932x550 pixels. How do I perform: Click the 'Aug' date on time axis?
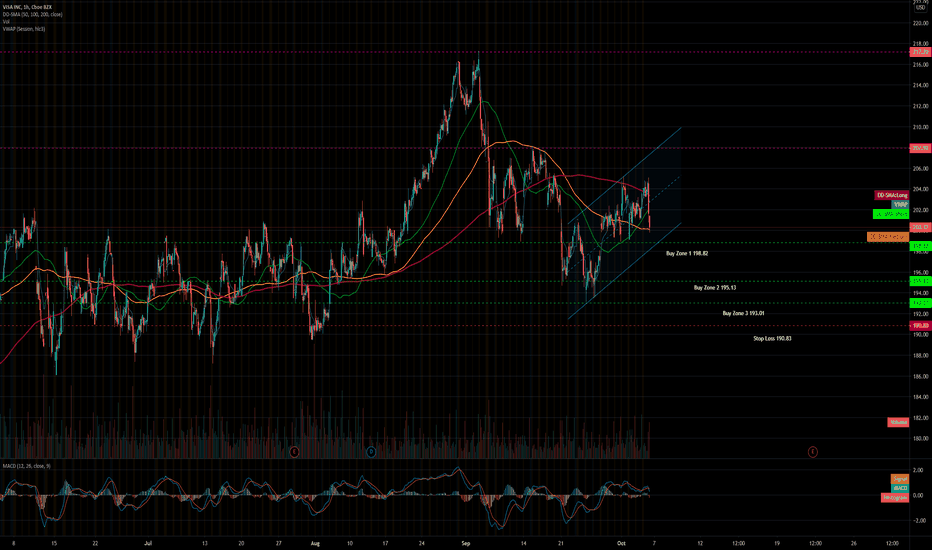point(315,543)
